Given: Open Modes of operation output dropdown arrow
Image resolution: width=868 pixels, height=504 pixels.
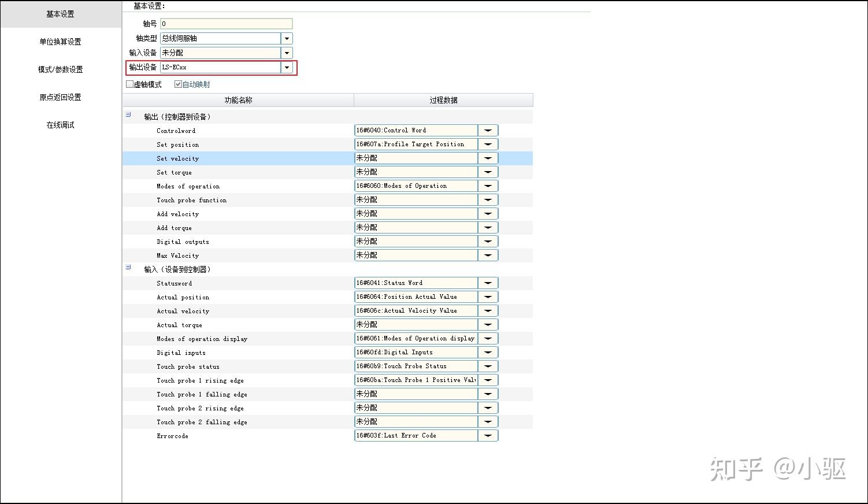Looking at the screenshot, I should click(x=488, y=186).
